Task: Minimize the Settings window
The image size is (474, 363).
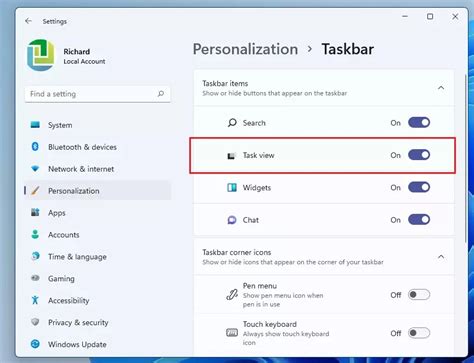Action: click(405, 16)
